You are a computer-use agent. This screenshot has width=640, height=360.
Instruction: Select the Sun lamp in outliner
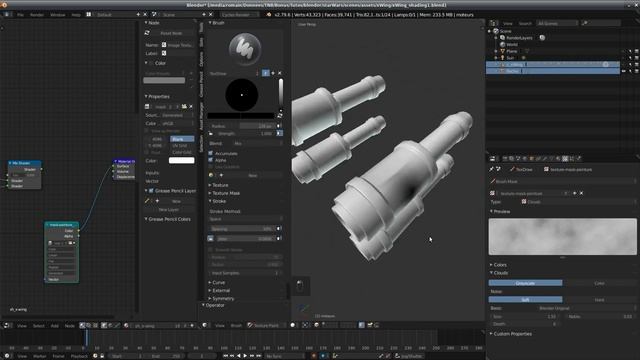510,58
